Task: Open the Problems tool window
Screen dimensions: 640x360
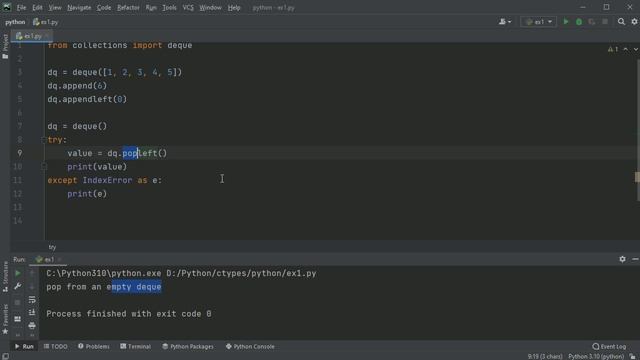Action: pyautogui.click(x=93, y=347)
